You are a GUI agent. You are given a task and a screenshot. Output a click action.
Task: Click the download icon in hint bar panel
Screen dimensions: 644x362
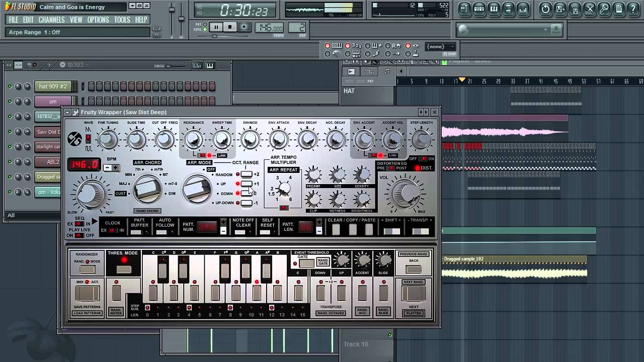coord(555,30)
